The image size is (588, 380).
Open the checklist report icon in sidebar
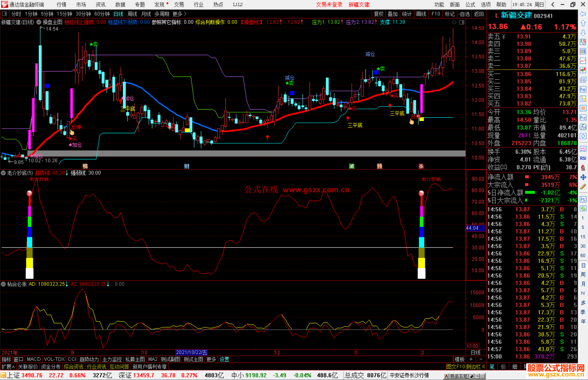(583, 42)
